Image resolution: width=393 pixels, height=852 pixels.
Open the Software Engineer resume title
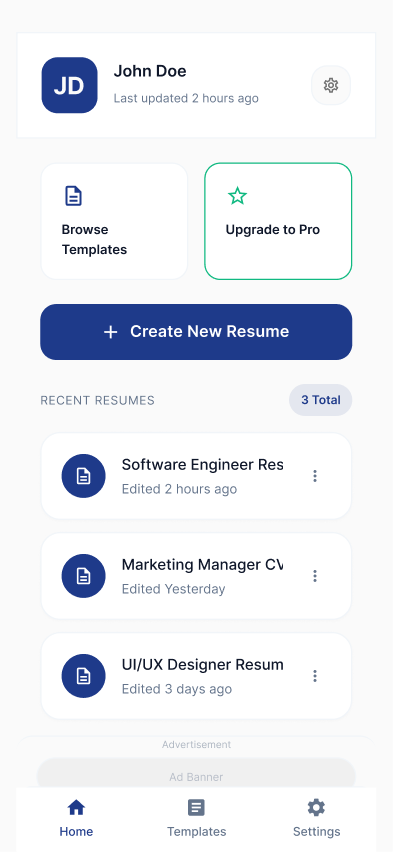202,465
